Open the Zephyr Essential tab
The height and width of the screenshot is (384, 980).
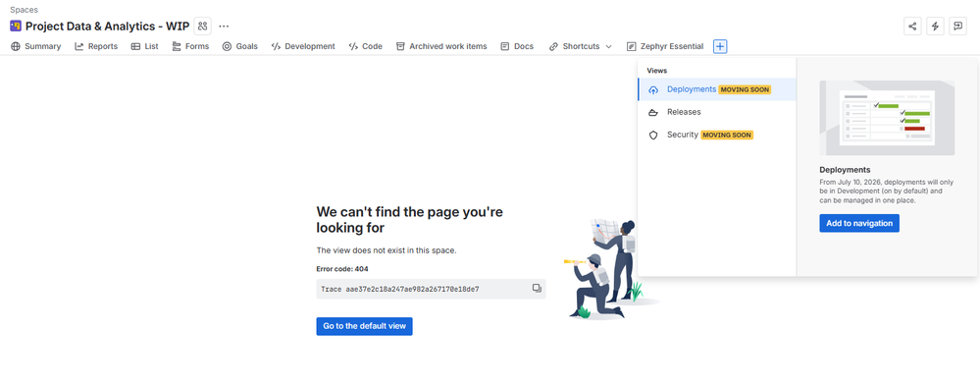pyautogui.click(x=665, y=46)
